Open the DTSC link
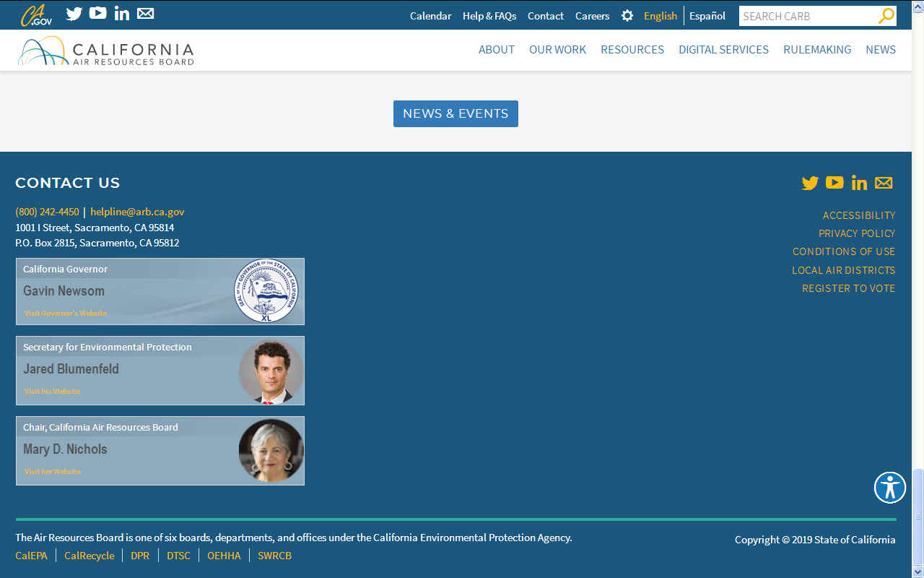 (178, 556)
